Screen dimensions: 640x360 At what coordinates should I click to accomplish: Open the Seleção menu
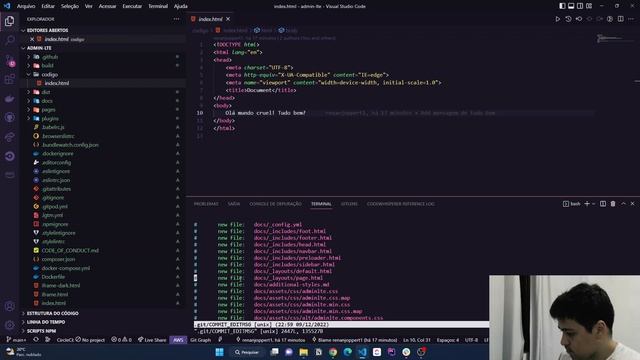point(70,6)
